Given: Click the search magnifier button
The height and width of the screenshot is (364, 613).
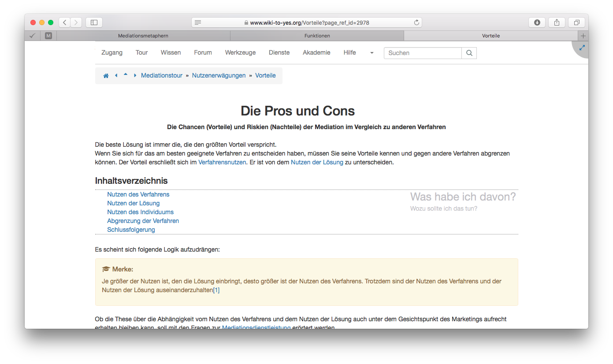Looking at the screenshot, I should [469, 53].
